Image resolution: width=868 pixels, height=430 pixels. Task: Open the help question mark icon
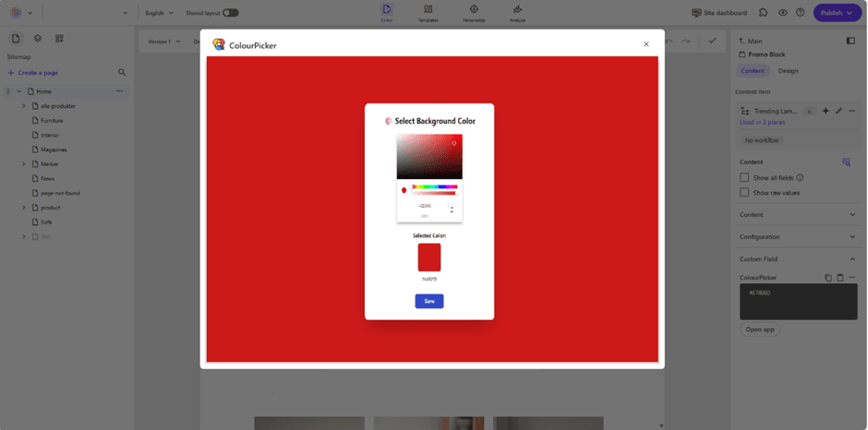click(800, 13)
